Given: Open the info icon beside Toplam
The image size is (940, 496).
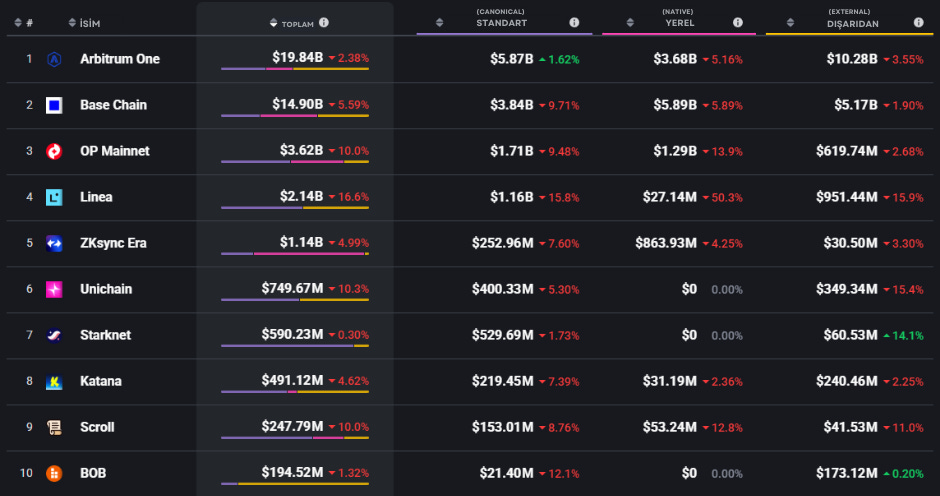Looking at the screenshot, I should click(x=324, y=22).
